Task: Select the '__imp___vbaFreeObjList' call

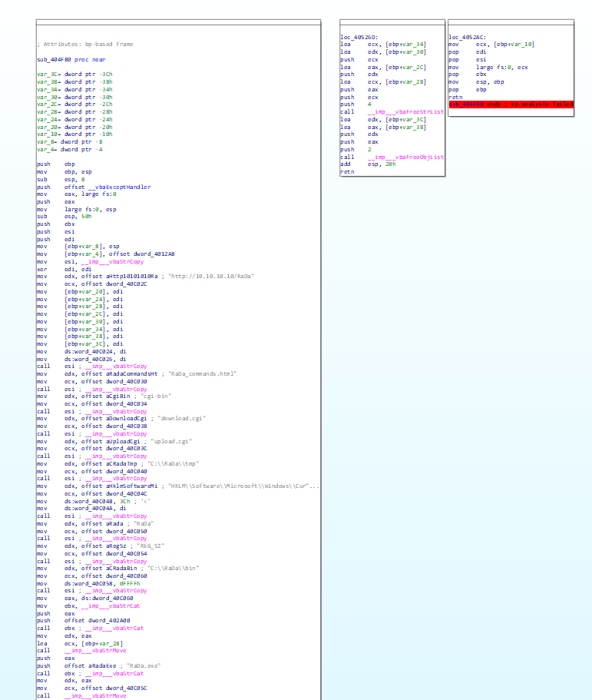Action: coord(405,157)
